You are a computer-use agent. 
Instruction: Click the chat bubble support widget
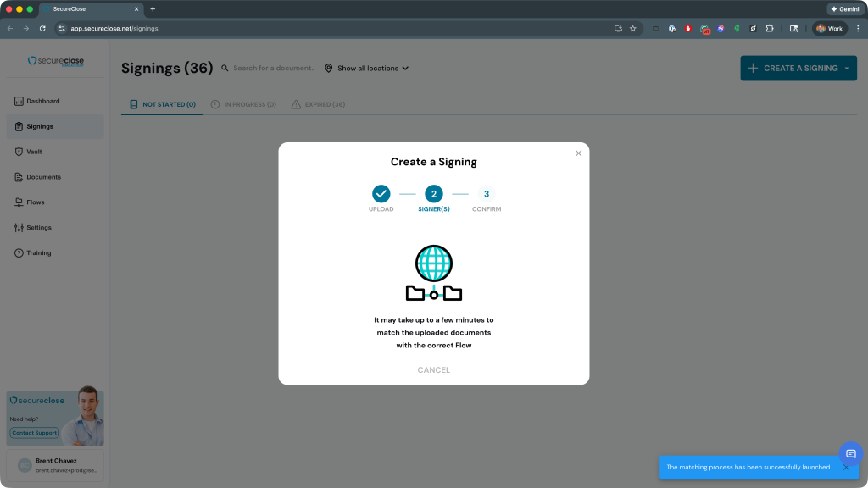pyautogui.click(x=850, y=454)
